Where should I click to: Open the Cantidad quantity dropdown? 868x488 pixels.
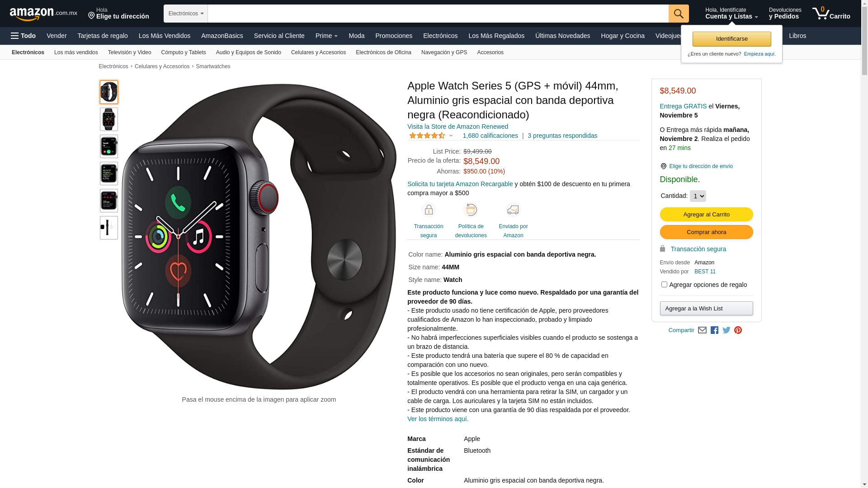point(698,196)
